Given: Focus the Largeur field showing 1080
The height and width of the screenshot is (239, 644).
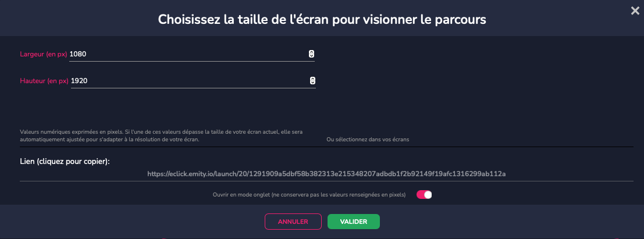Looking at the screenshot, I should (188, 54).
